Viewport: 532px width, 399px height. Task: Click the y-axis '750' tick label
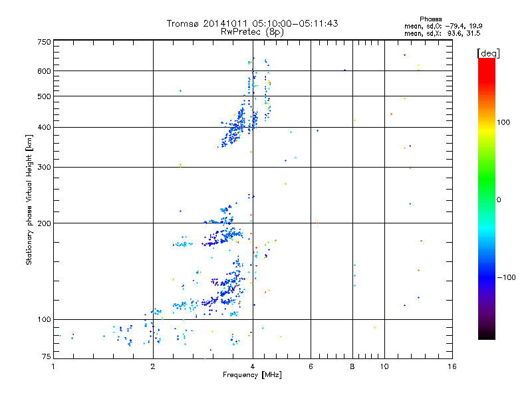44,42
